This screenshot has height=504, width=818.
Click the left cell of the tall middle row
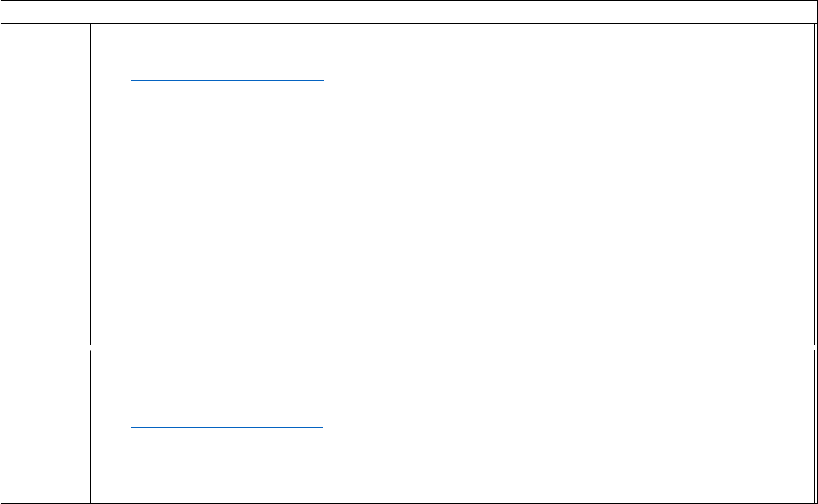(x=43, y=187)
